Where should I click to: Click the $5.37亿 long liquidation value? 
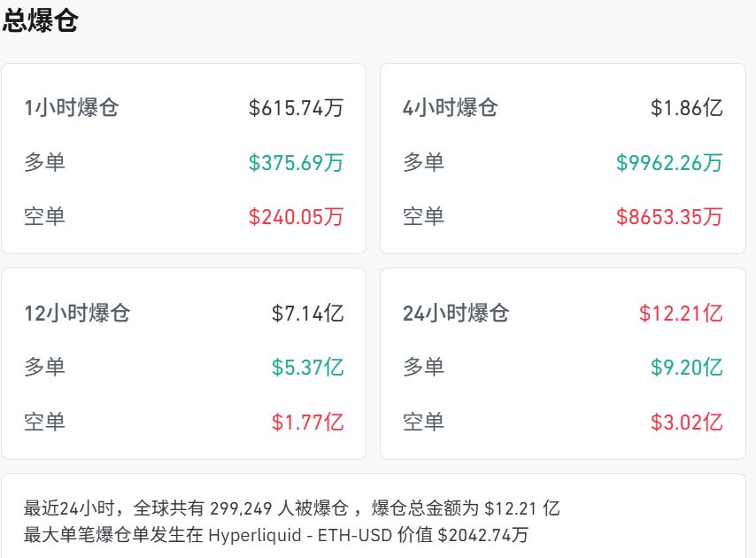coord(307,368)
